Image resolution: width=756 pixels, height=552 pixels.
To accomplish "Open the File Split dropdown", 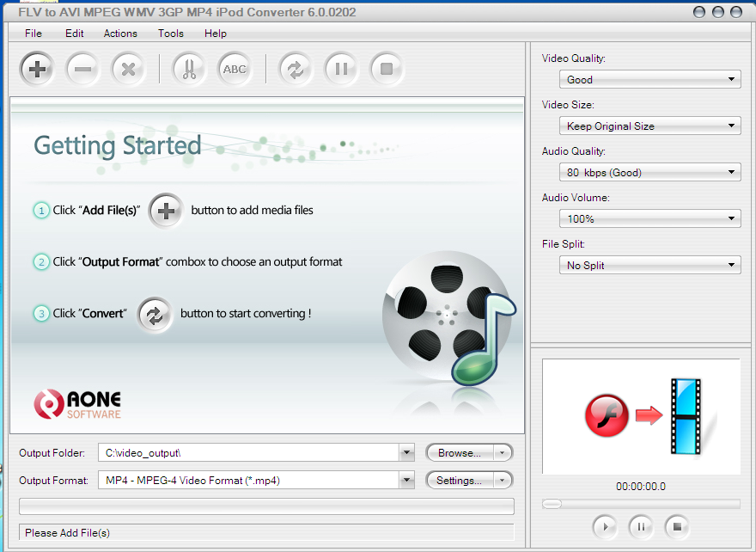I will [x=650, y=265].
